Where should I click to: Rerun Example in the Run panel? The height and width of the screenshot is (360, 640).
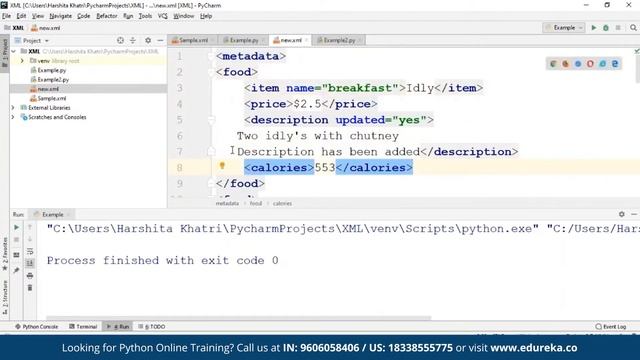tap(16, 227)
